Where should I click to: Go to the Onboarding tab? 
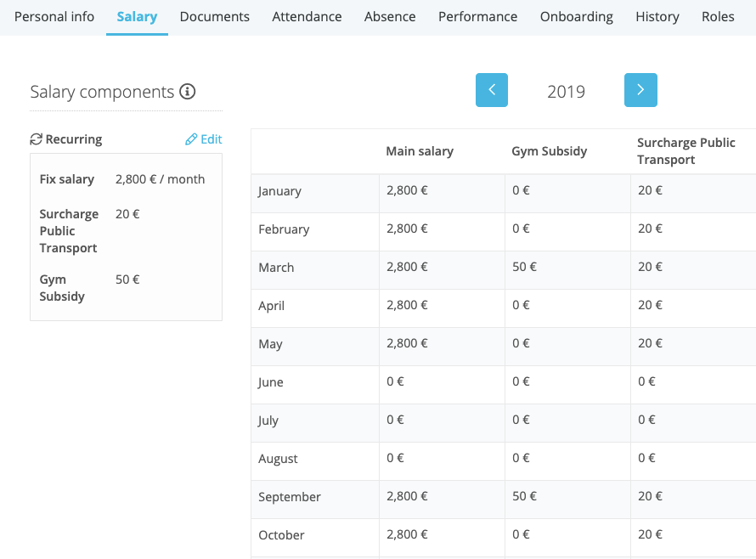click(576, 16)
